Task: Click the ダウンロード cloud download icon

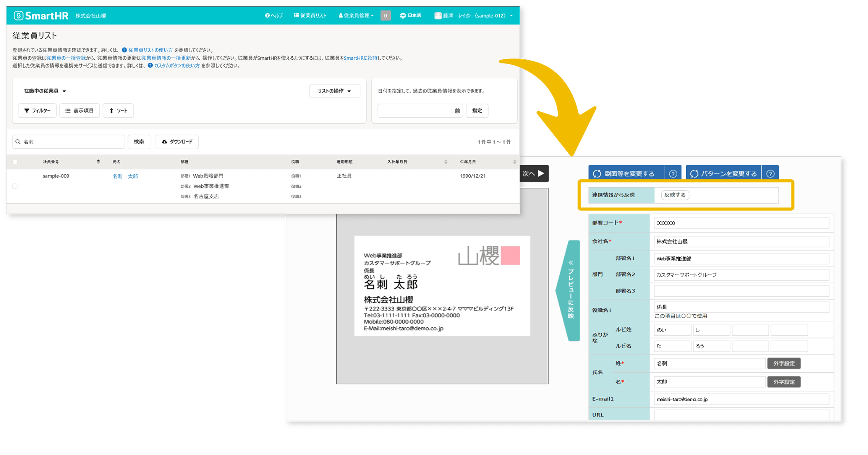Action: click(x=165, y=141)
